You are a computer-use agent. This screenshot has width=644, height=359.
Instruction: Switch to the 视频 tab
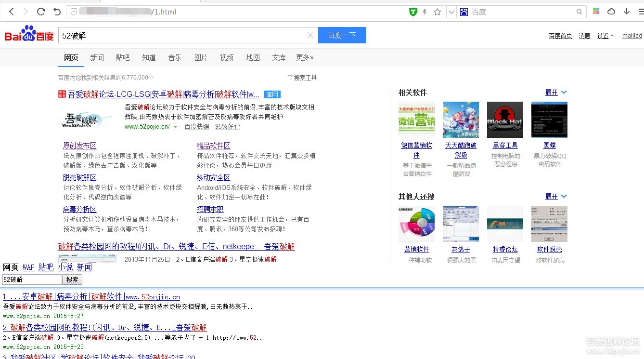(x=227, y=57)
